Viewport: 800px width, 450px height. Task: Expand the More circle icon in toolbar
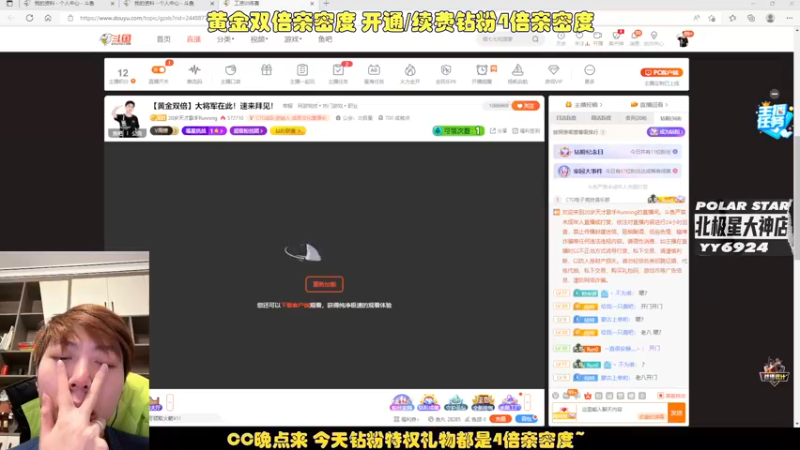tap(589, 70)
